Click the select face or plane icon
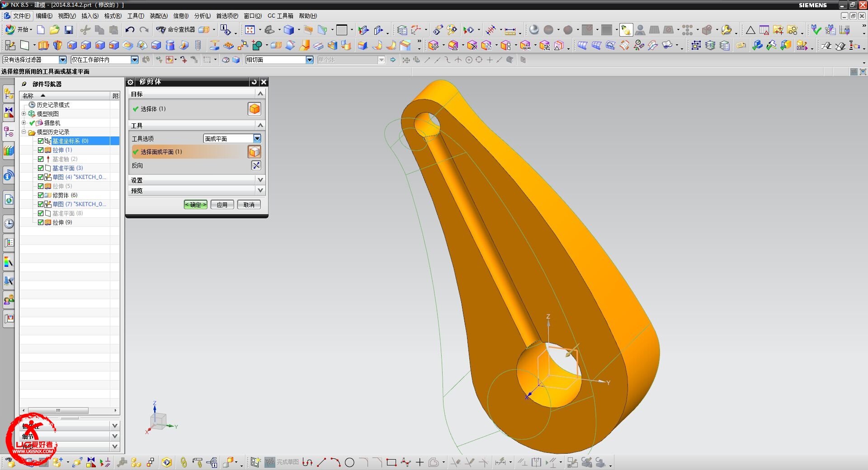 click(x=255, y=152)
